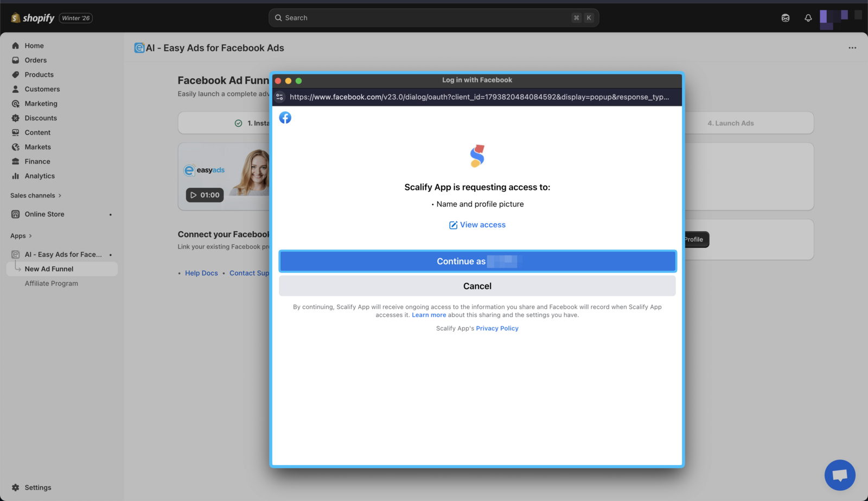Screen dimensions: 868x501
Task: Open site settings icon in address bar
Action: (280, 97)
